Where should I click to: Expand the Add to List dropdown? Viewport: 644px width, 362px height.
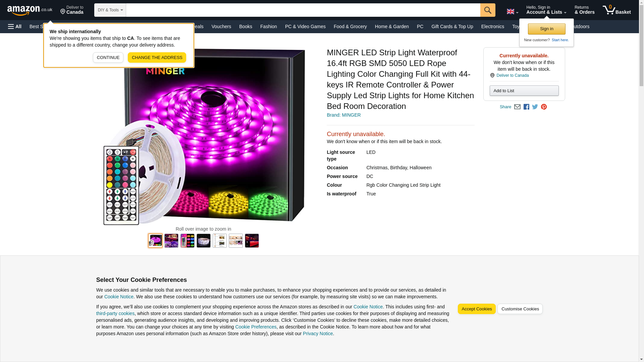(x=524, y=91)
